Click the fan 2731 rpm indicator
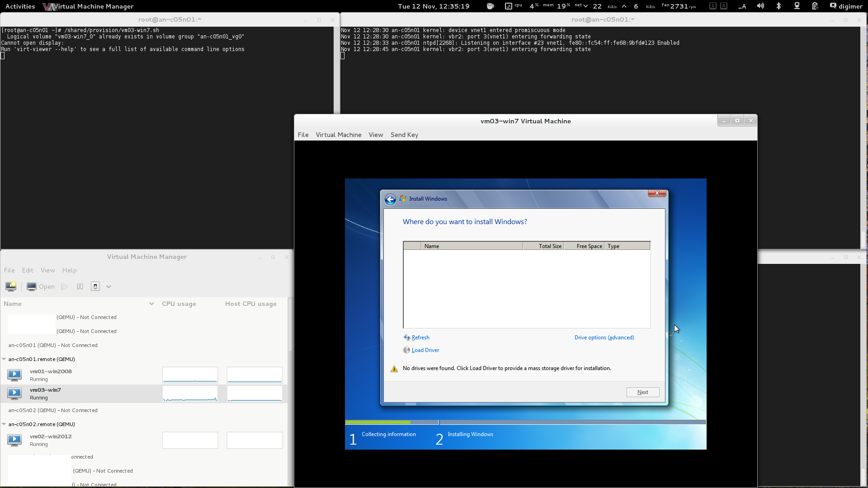 pos(679,6)
